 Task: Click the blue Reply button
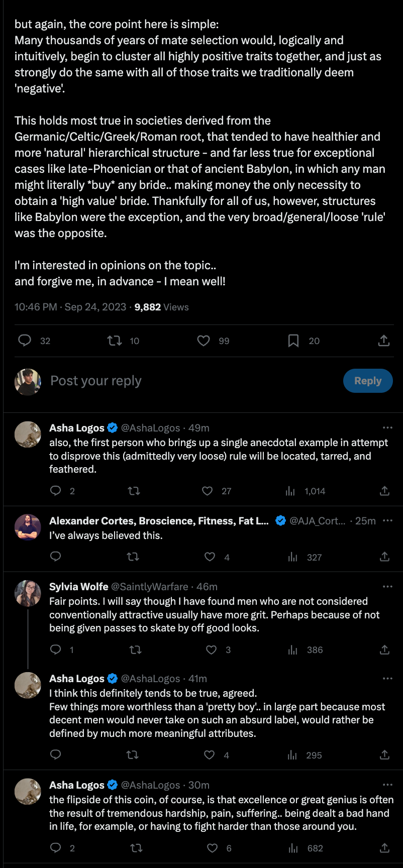[368, 381]
